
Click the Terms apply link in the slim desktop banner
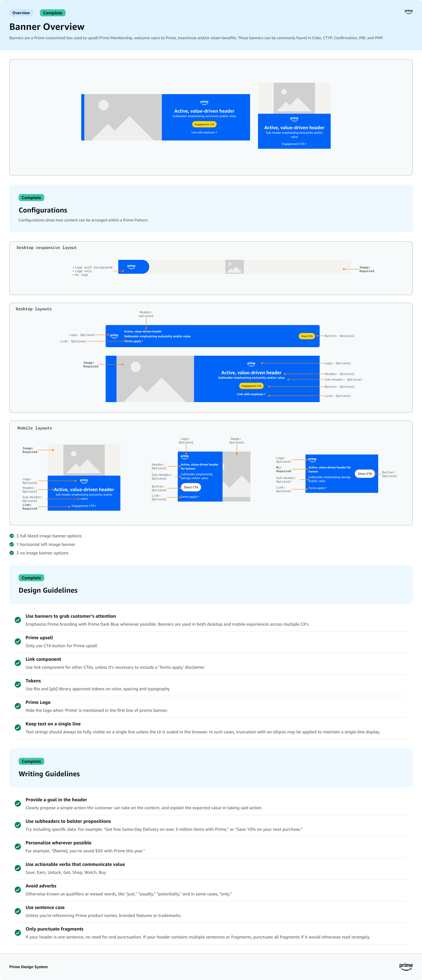[133, 341]
